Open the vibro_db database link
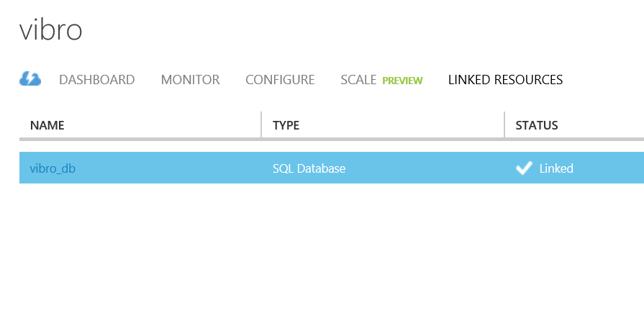644x313 pixels. (x=53, y=168)
